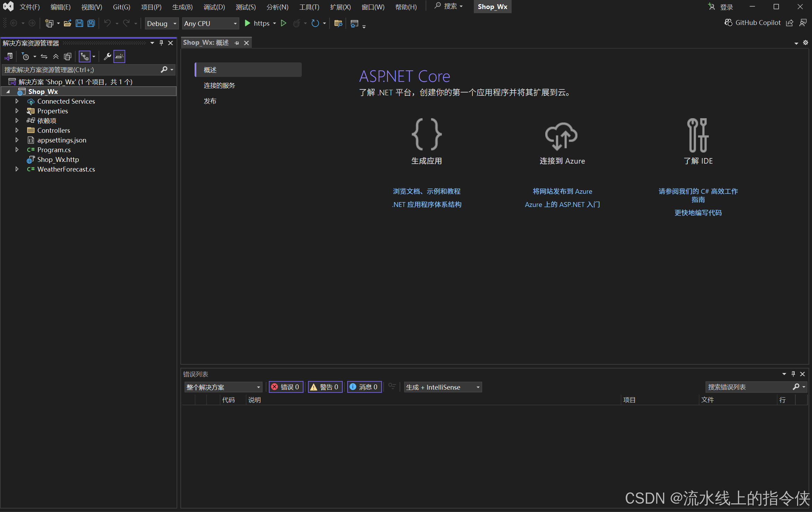812x512 pixels.
Task: Open the 生成(B) menu
Action: click(182, 7)
